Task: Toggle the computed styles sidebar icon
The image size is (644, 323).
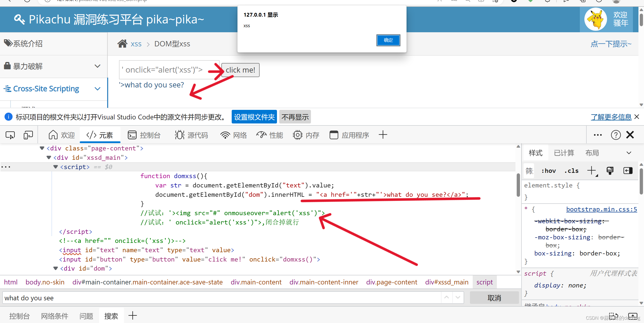Action: point(628,171)
